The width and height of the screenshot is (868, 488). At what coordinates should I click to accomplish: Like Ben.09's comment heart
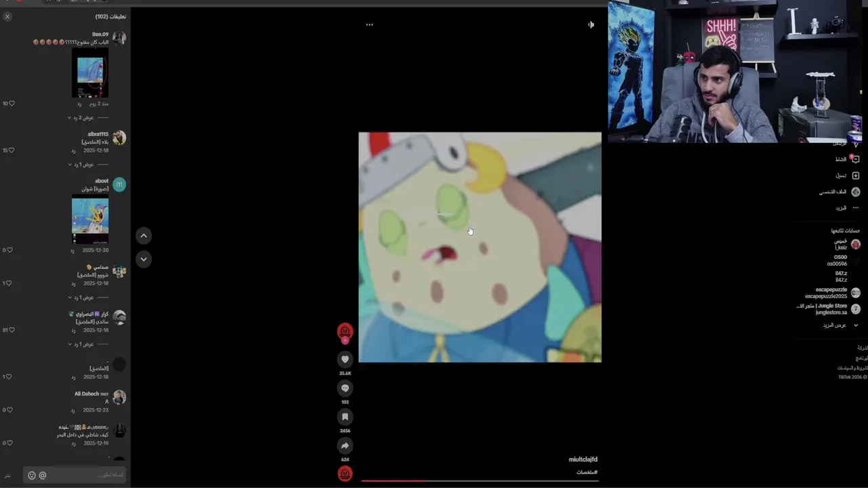click(x=11, y=104)
